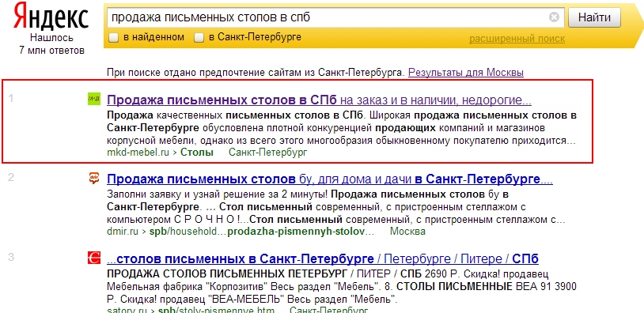Open 'Результаты для Москвы' link
The height and width of the screenshot is (313, 644).
tap(466, 73)
